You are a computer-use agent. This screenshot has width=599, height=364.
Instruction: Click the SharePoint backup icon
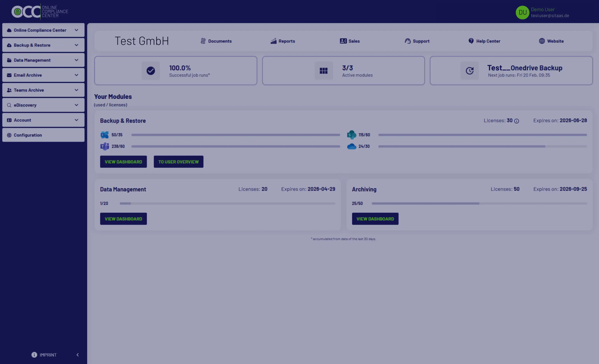click(351, 135)
